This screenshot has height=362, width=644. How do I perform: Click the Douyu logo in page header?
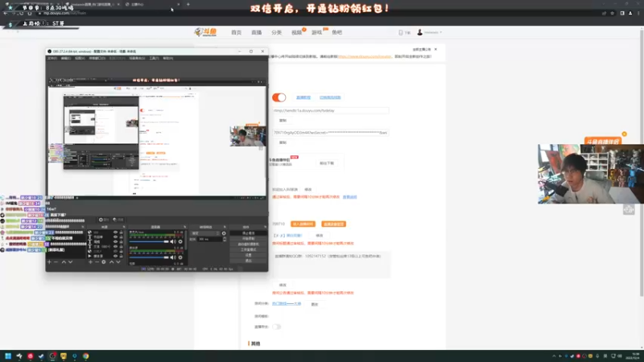pos(205,32)
